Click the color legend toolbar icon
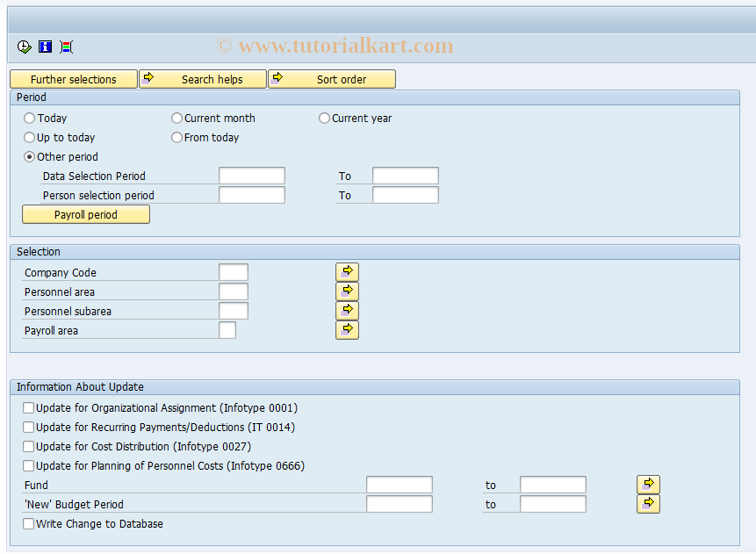 [66, 47]
